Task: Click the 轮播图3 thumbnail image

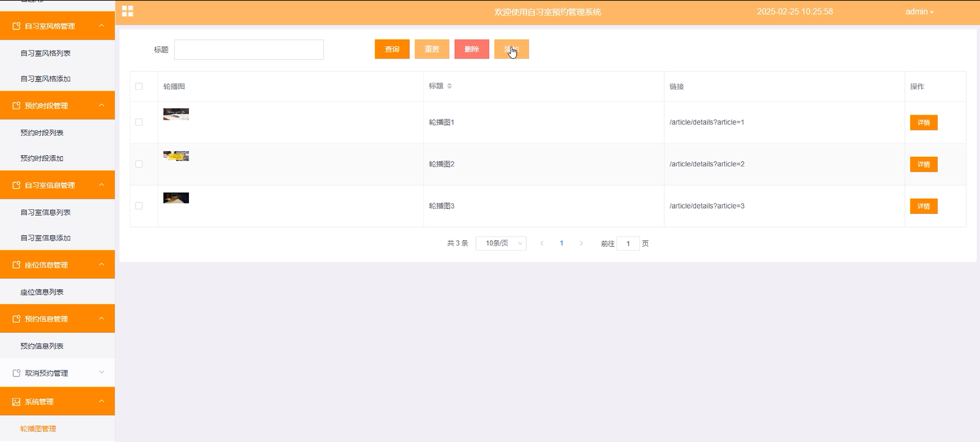Action: point(176,198)
